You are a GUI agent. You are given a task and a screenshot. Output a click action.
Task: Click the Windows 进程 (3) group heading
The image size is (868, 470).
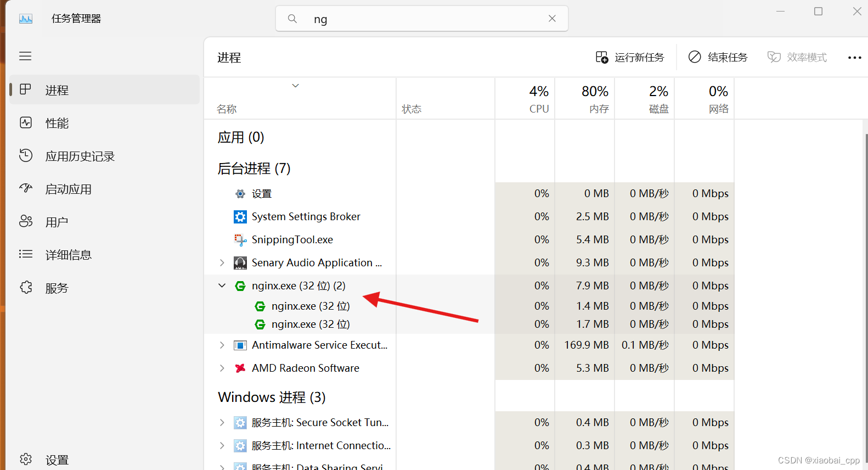tap(272, 397)
